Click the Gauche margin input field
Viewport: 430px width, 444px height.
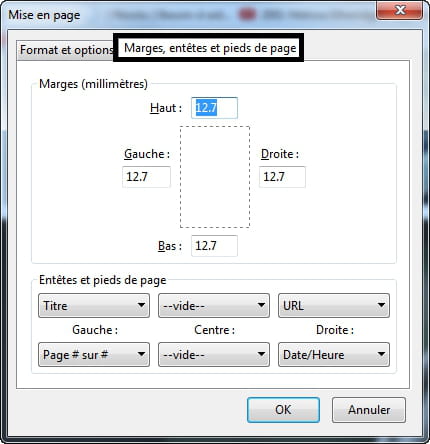pos(146,177)
